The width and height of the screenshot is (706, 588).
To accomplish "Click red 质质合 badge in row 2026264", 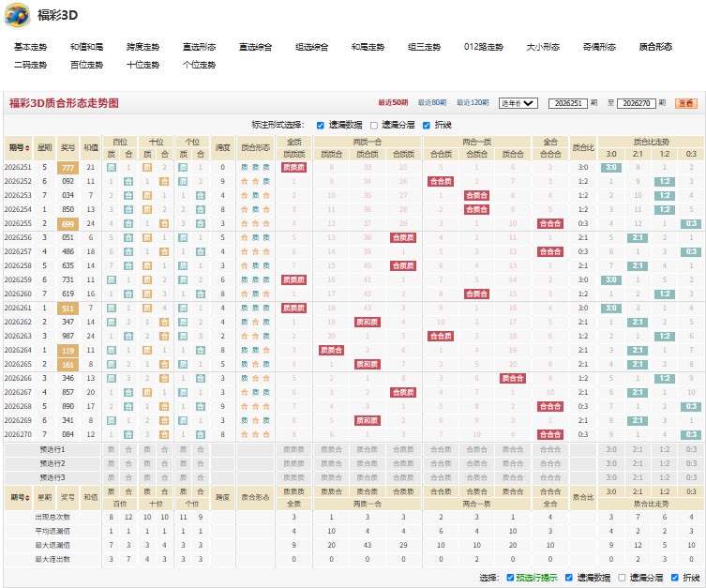I will coord(331,351).
